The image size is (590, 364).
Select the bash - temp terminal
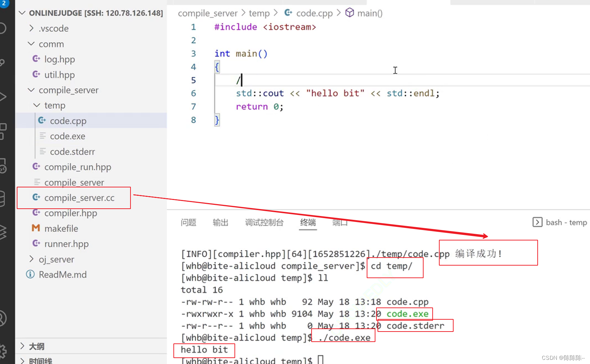(x=560, y=222)
